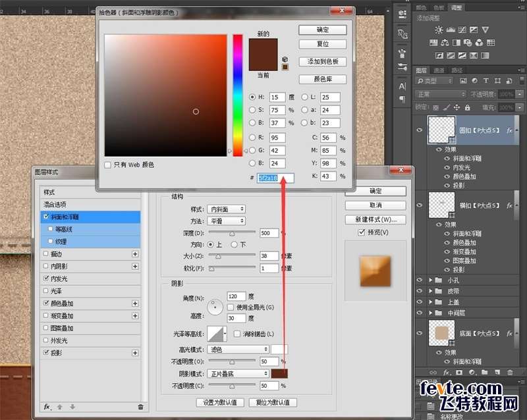Open the gloss contour picker arrow

(x=225, y=334)
